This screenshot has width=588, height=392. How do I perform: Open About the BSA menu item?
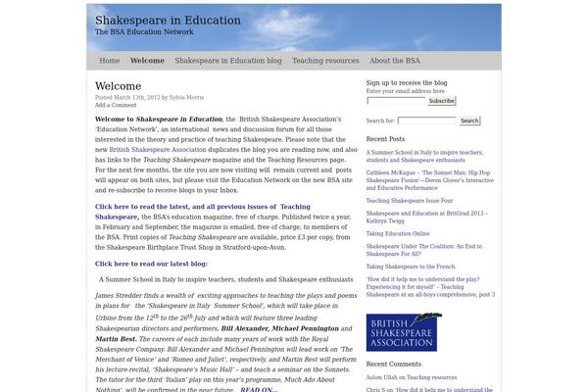tap(395, 61)
